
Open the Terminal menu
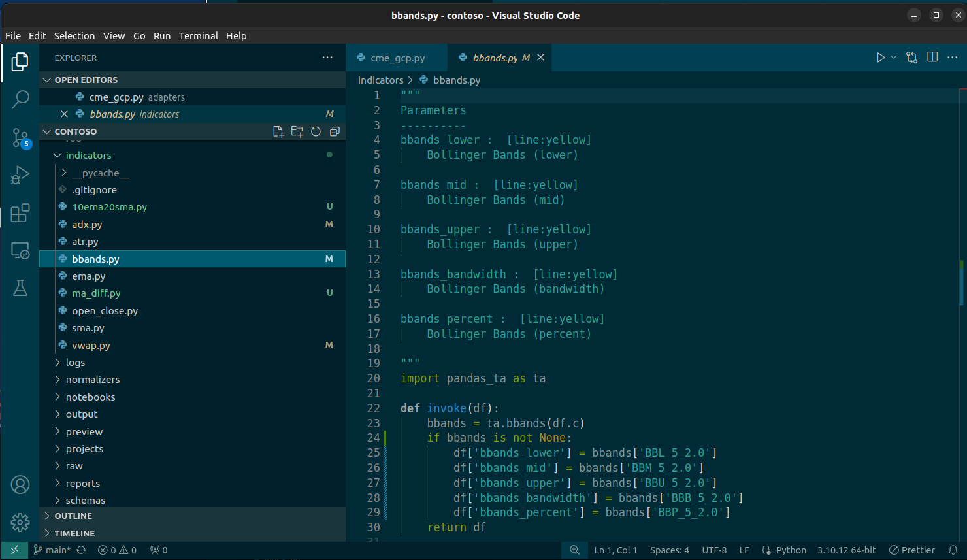click(198, 36)
